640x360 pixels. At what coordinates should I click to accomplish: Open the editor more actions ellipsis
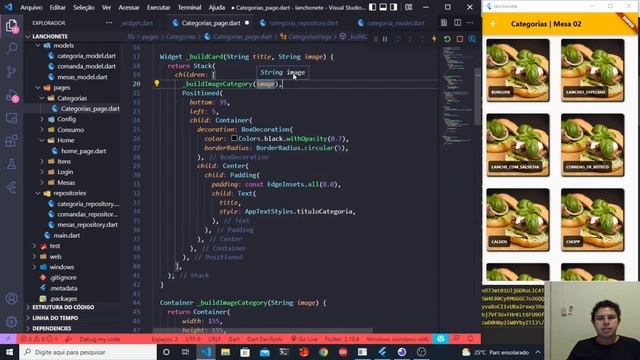click(470, 23)
